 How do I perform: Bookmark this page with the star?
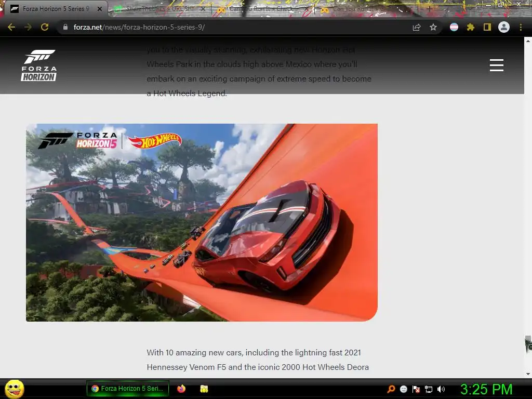click(433, 27)
